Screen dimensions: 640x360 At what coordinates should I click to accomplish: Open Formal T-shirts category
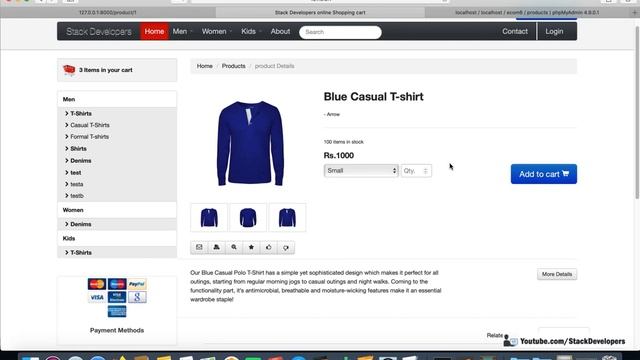(89, 137)
